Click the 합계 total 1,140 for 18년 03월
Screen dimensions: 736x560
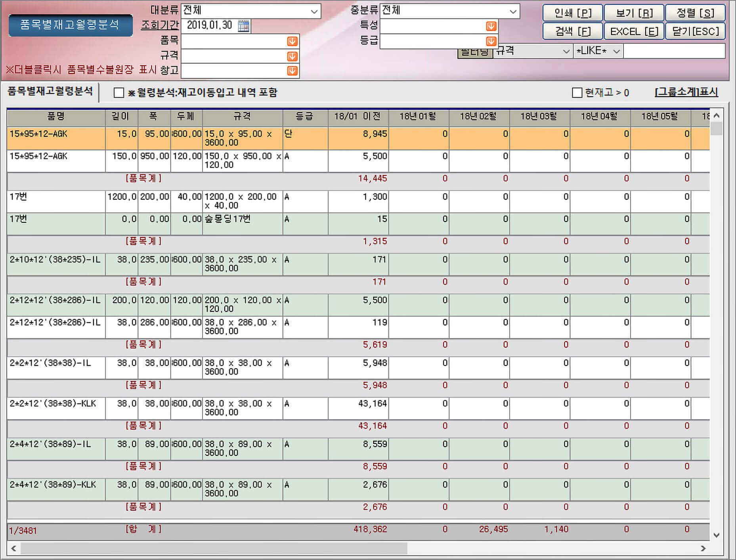pos(556,529)
